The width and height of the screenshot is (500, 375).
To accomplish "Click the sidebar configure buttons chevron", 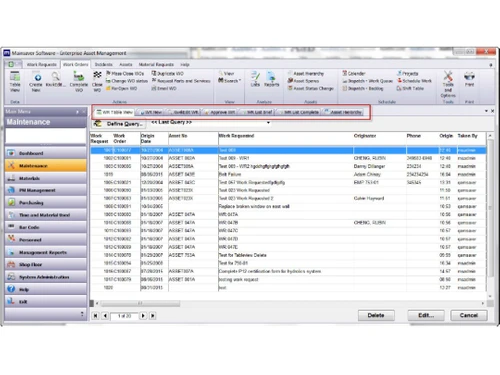I will tap(82, 314).
